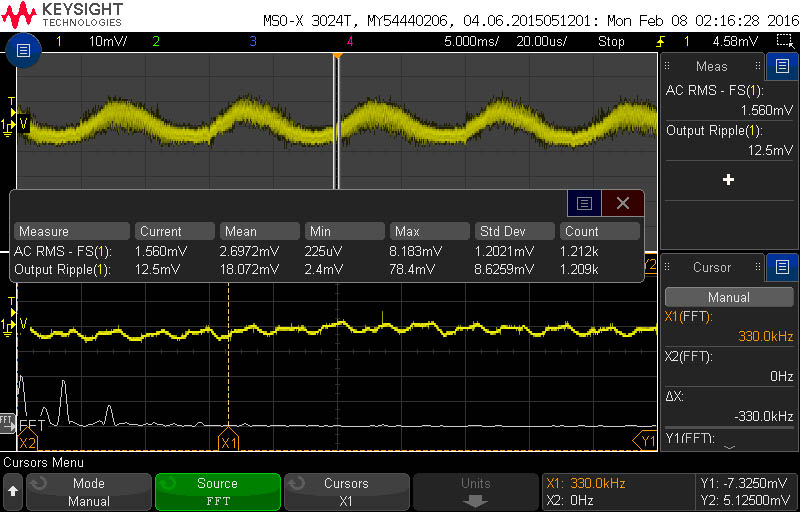Viewport: 800px width, 512px height.
Task: Click the Output Ripple(1) sidebar measurement
Action: (729, 141)
